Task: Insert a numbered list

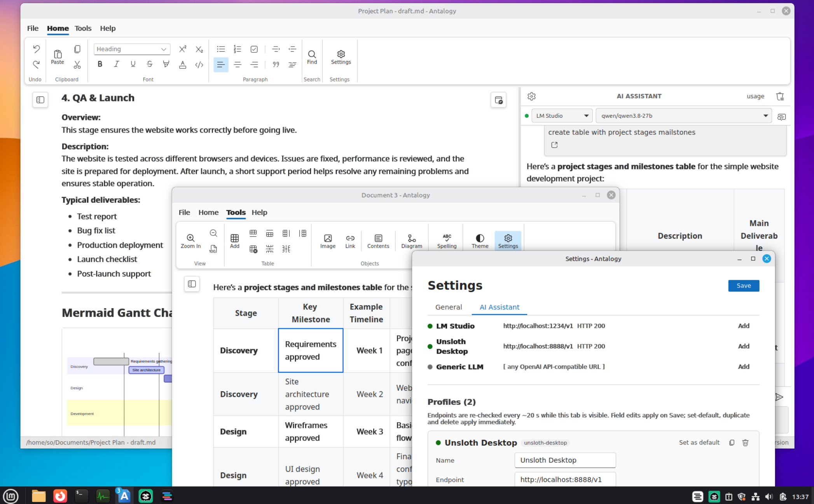Action: 237,49
